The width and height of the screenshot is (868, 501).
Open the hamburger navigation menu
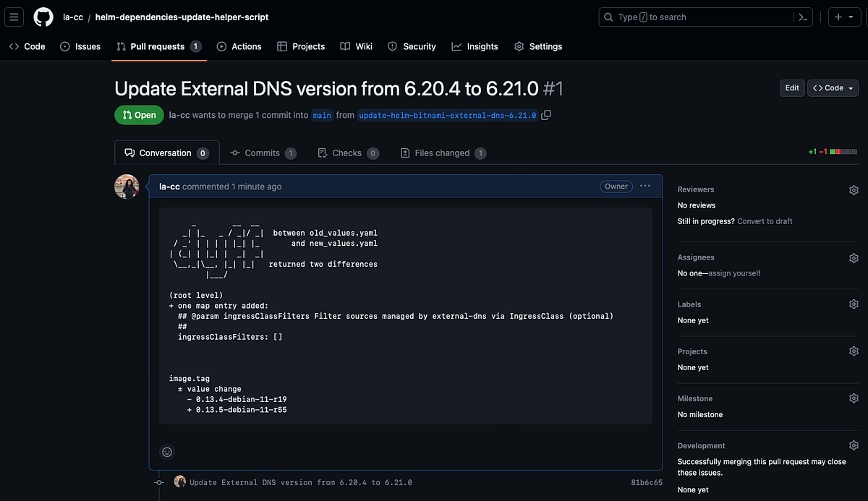14,17
